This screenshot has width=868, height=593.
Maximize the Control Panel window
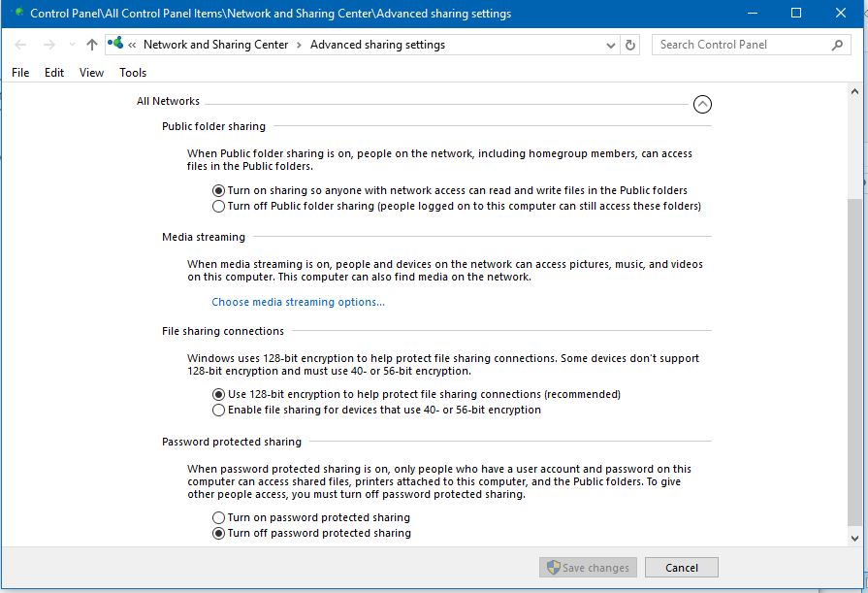pyautogui.click(x=796, y=14)
